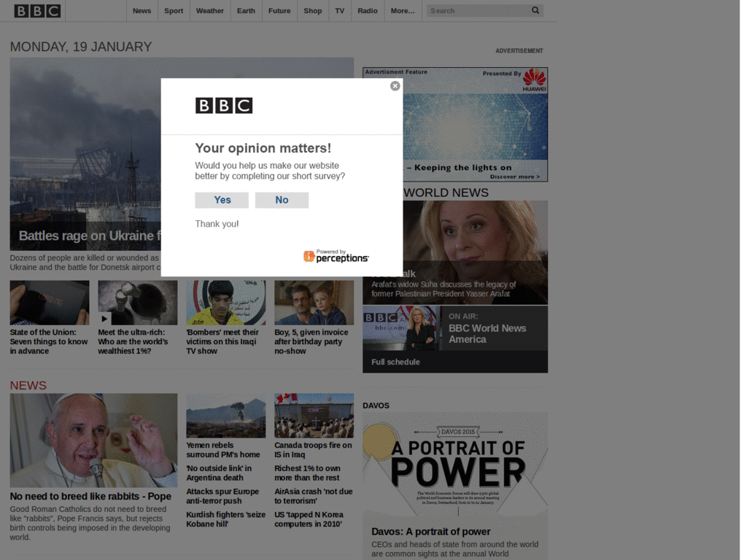
Task: Open the Earth menu item
Action: (x=246, y=10)
